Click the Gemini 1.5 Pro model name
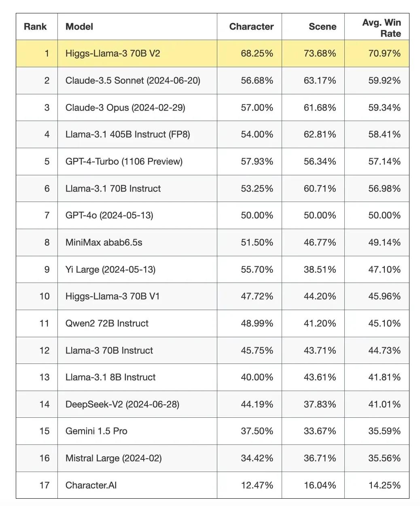The image size is (420, 506). (x=96, y=431)
